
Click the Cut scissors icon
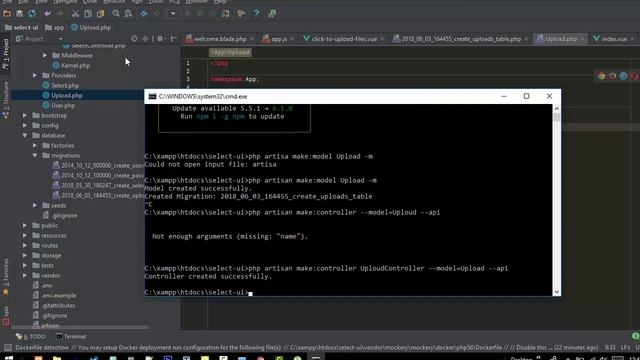click(x=75, y=13)
